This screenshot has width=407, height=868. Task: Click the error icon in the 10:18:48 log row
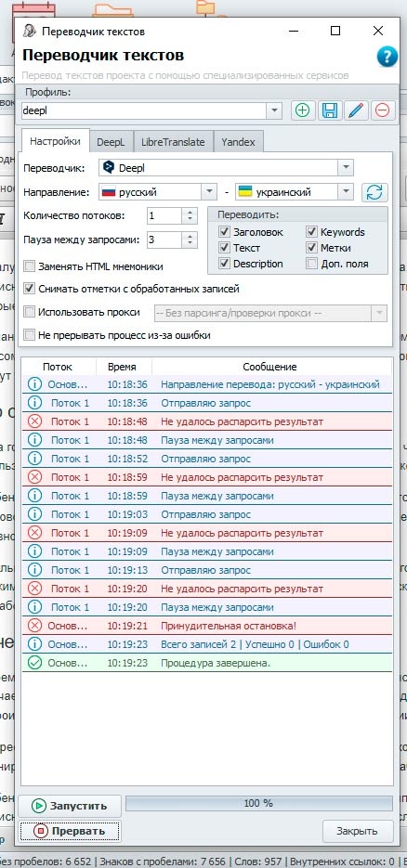[x=34, y=421]
